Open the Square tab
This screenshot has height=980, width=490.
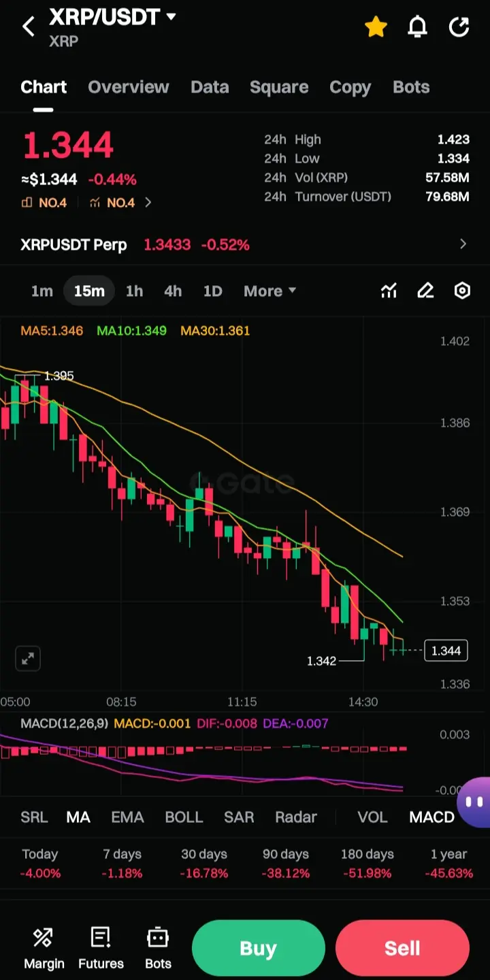pos(279,87)
